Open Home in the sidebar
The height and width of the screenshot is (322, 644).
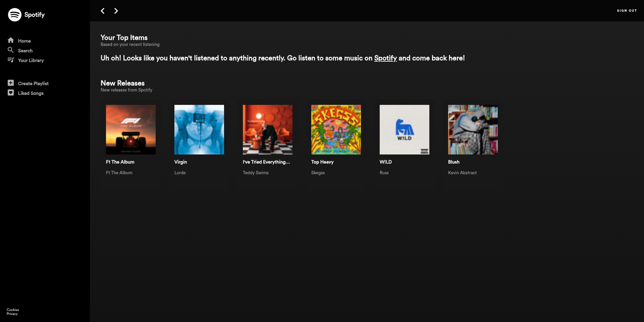[24, 41]
